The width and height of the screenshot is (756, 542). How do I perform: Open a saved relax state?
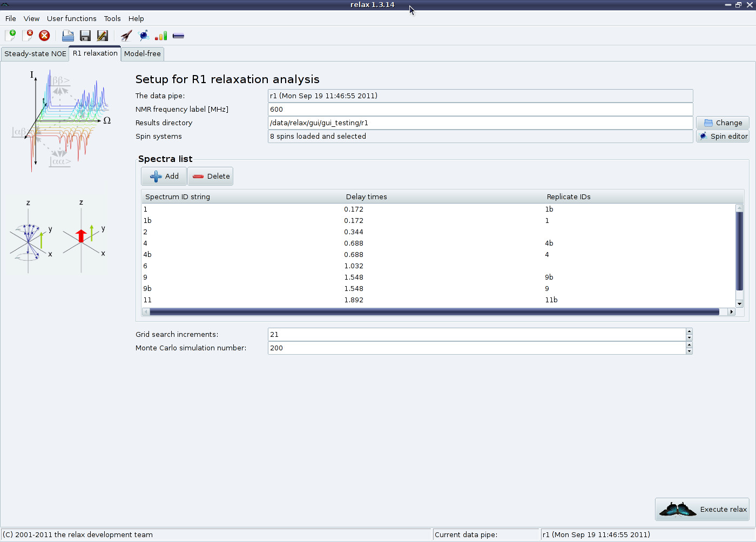coord(68,36)
